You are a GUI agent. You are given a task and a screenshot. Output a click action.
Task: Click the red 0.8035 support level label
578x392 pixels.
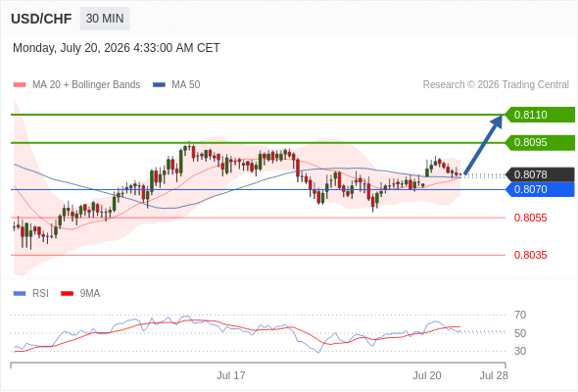(530, 255)
